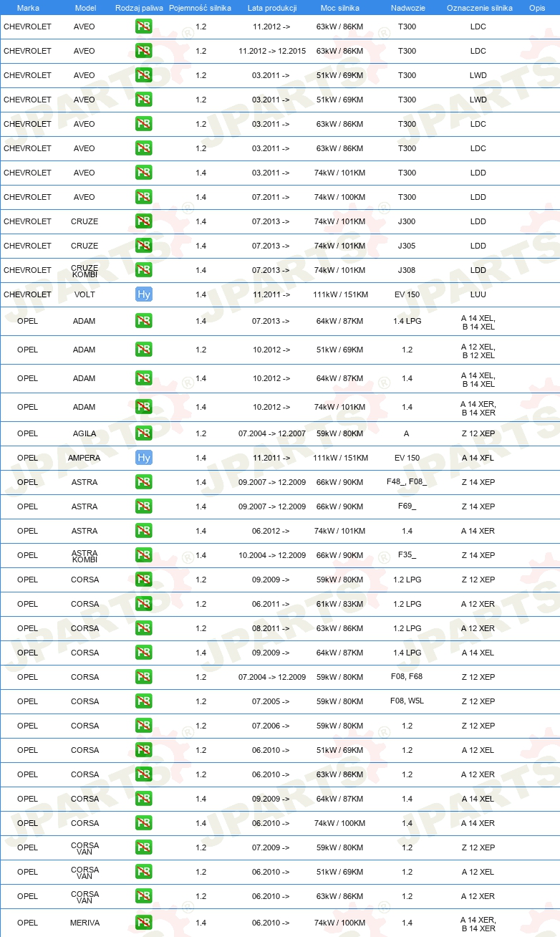Click the F48_, F08_ body cell
Viewport: 560px width, 937px height.
click(x=407, y=482)
